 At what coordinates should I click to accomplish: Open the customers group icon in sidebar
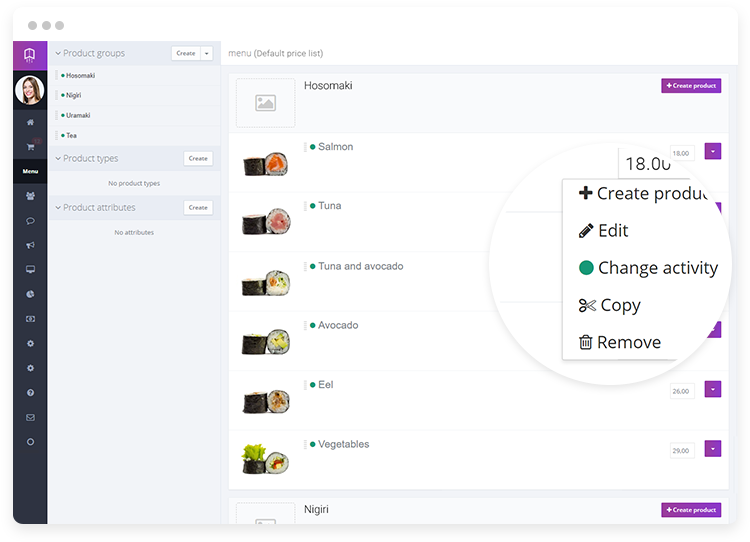pos(30,196)
